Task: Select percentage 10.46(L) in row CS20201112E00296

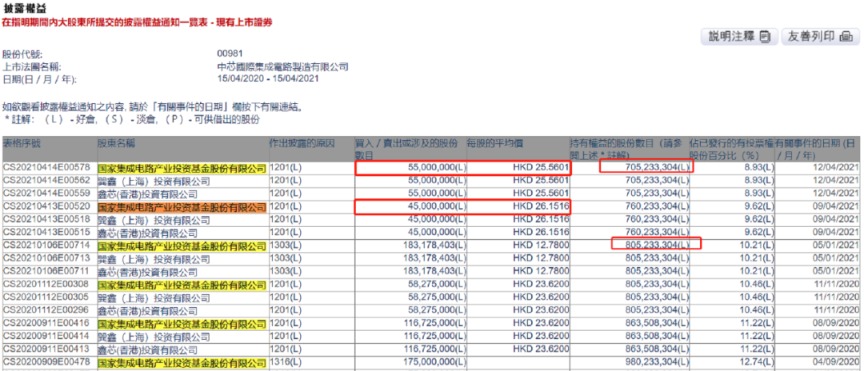Action: point(758,311)
